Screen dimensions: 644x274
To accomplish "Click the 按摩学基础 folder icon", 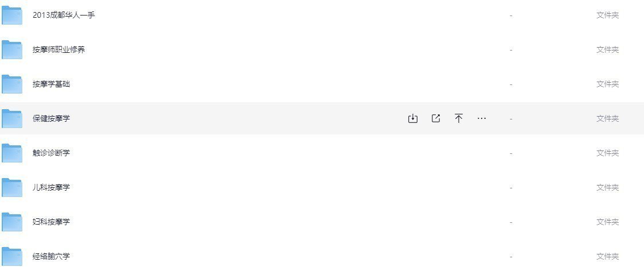I will coord(12,84).
